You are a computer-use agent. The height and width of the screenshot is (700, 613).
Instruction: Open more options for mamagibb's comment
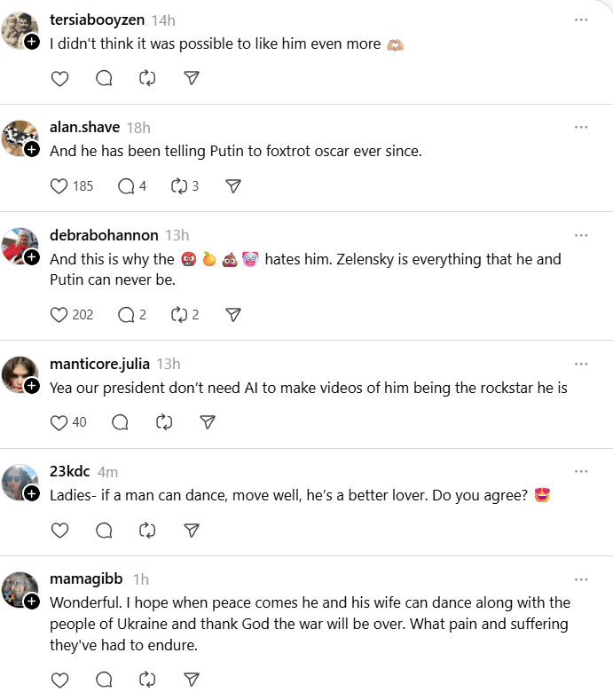click(x=581, y=579)
